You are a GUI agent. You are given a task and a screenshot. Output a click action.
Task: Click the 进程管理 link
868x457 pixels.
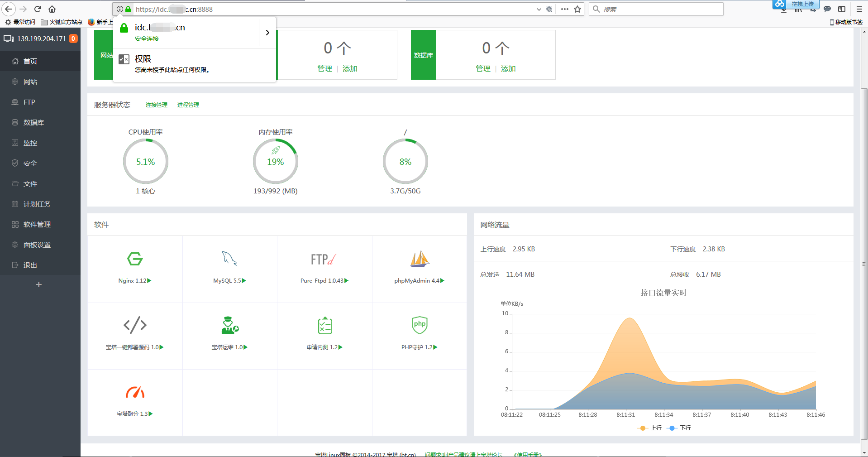[188, 105]
